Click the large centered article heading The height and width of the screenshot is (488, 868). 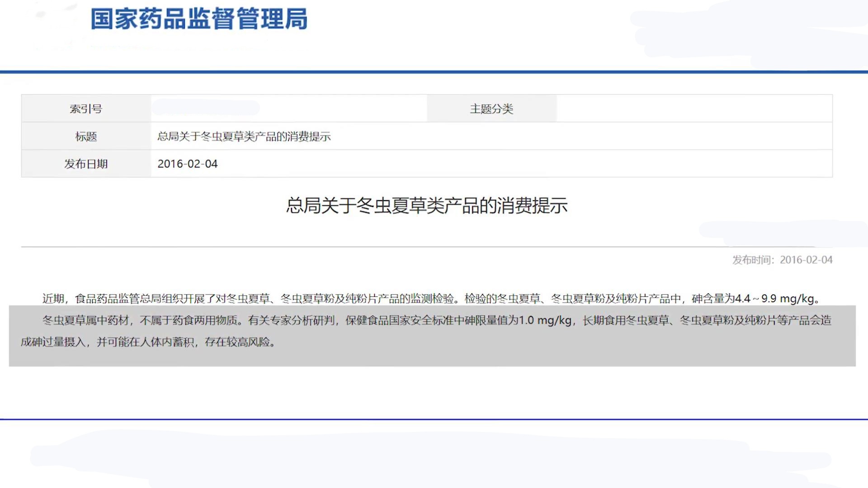tap(427, 206)
